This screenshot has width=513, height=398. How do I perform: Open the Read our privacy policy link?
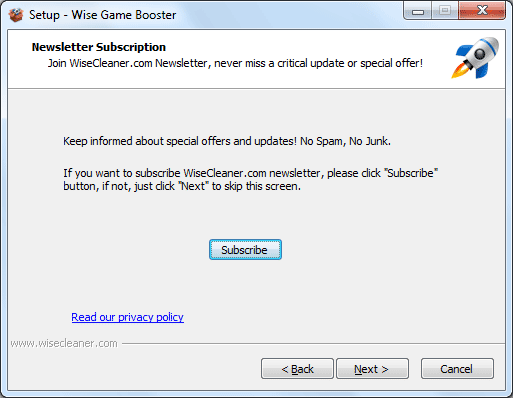click(x=127, y=317)
